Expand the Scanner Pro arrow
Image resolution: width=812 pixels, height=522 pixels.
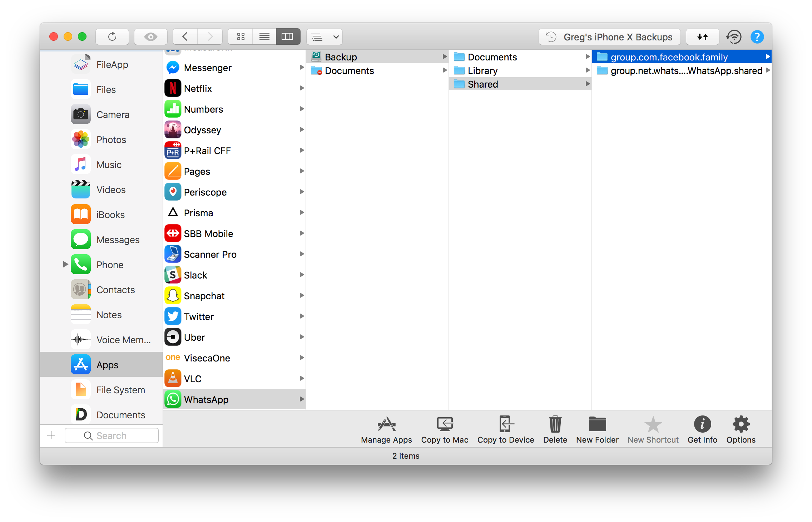302,254
